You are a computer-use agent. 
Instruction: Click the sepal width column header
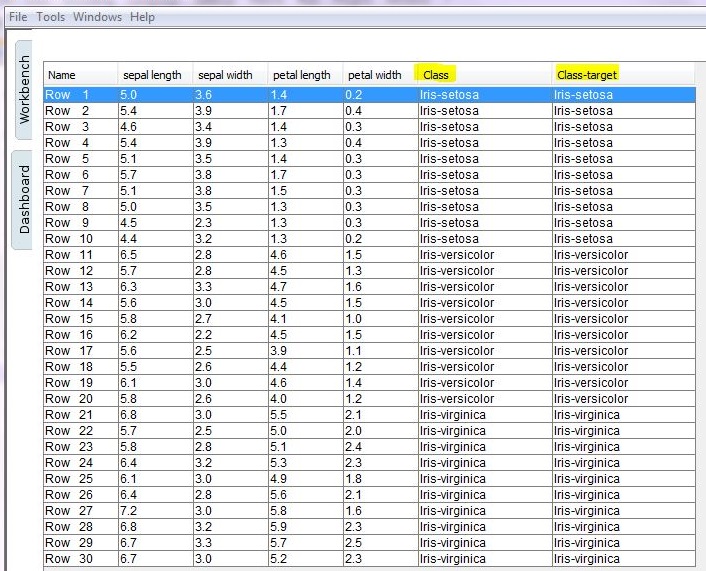tap(225, 75)
